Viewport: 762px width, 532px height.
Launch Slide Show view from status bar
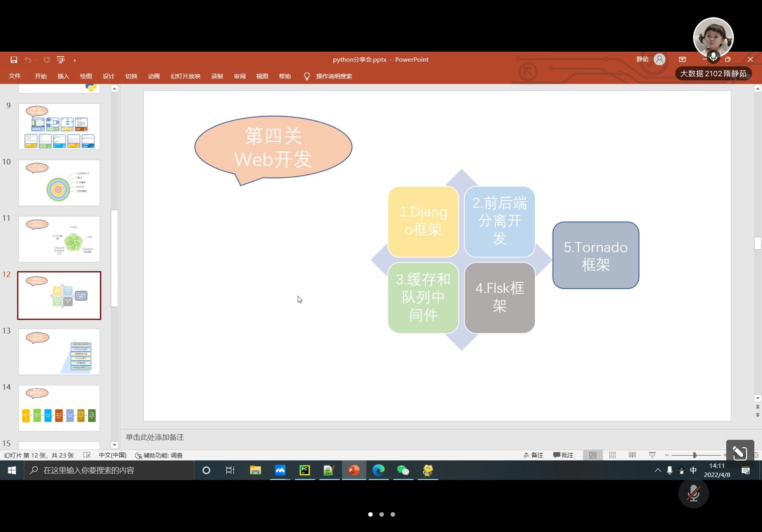pos(652,455)
